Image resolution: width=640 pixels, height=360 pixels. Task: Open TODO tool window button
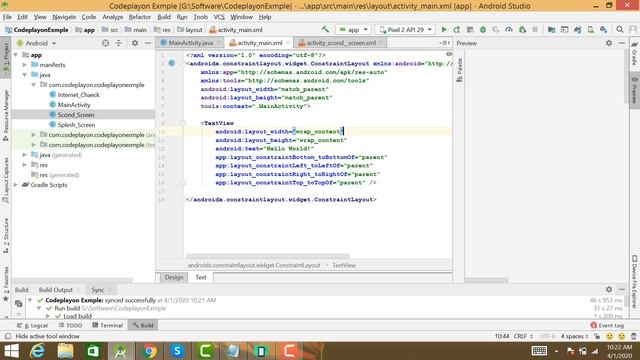pos(70,325)
